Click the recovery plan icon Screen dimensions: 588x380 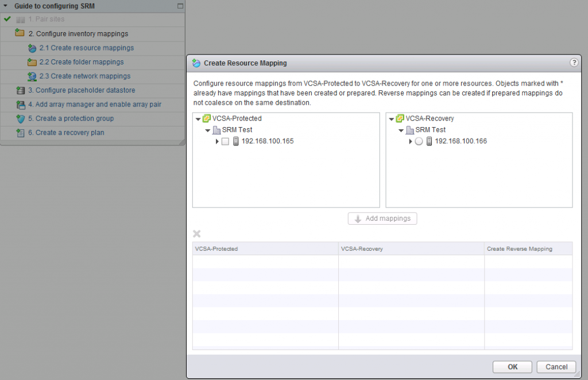[21, 133]
